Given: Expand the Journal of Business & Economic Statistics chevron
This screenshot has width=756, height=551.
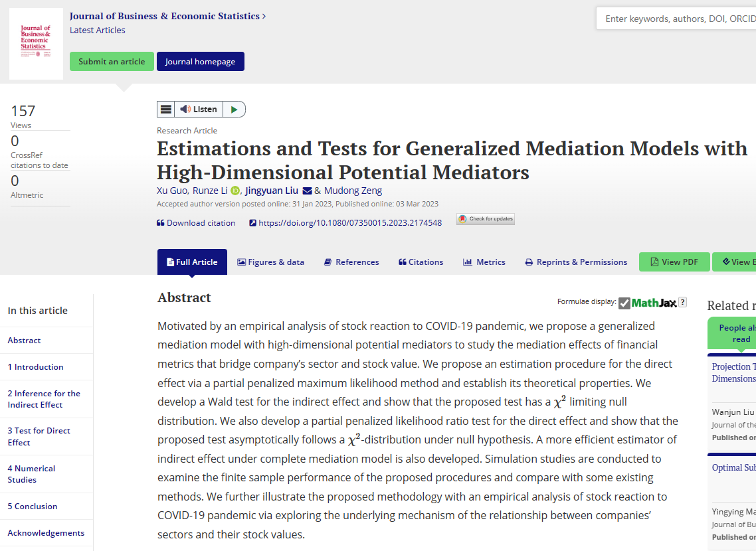Looking at the screenshot, I should point(264,16).
